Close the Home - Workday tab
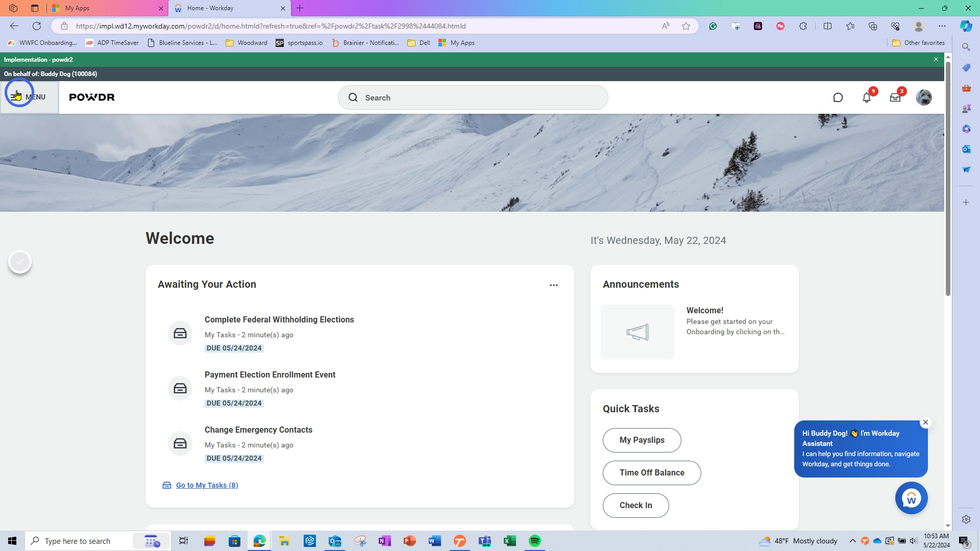 point(283,8)
